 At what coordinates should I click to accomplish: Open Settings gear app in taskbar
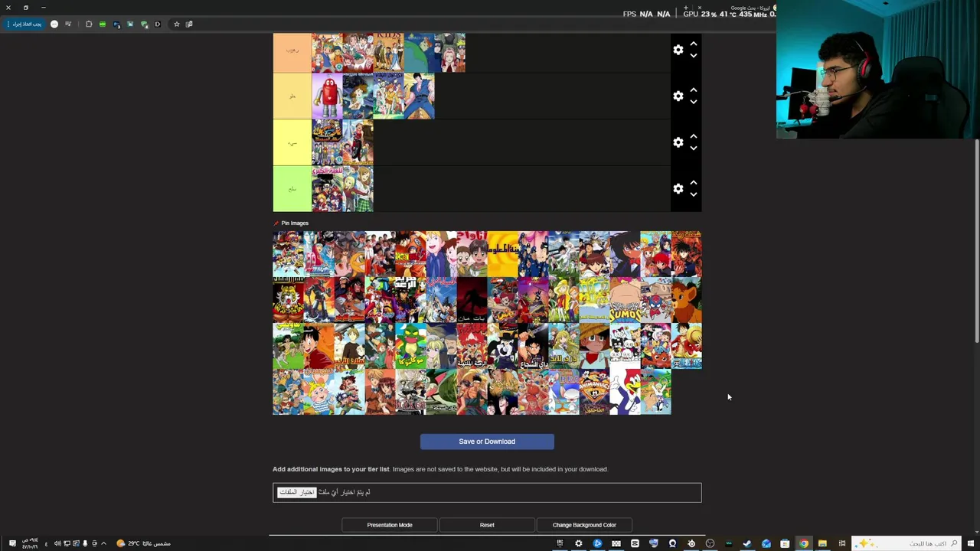click(x=578, y=543)
